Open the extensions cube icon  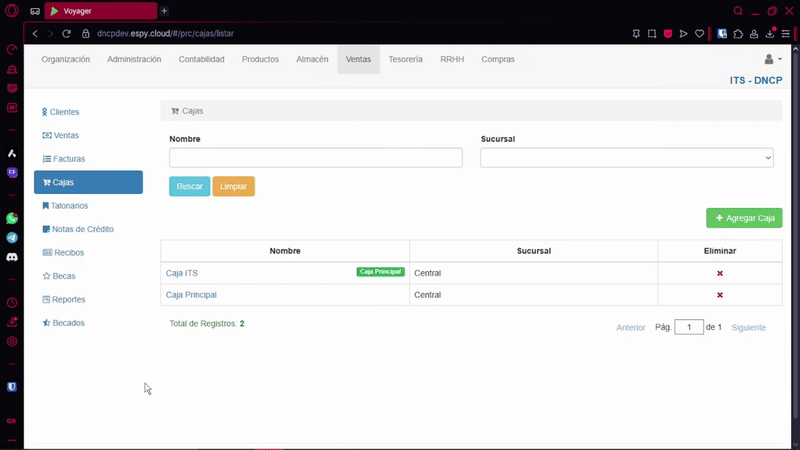point(738,33)
